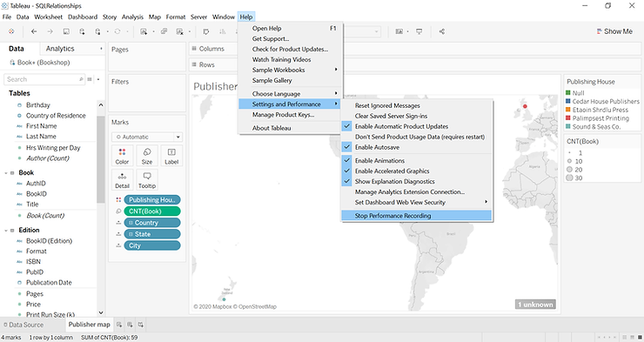Expand Choose Language submenu

(291, 94)
